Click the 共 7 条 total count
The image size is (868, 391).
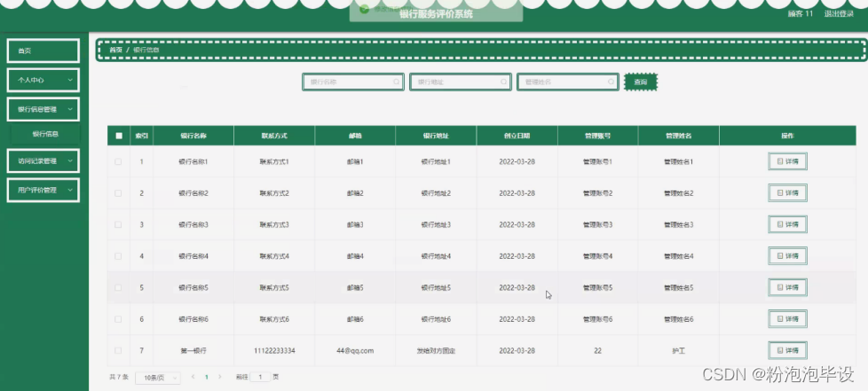click(118, 377)
